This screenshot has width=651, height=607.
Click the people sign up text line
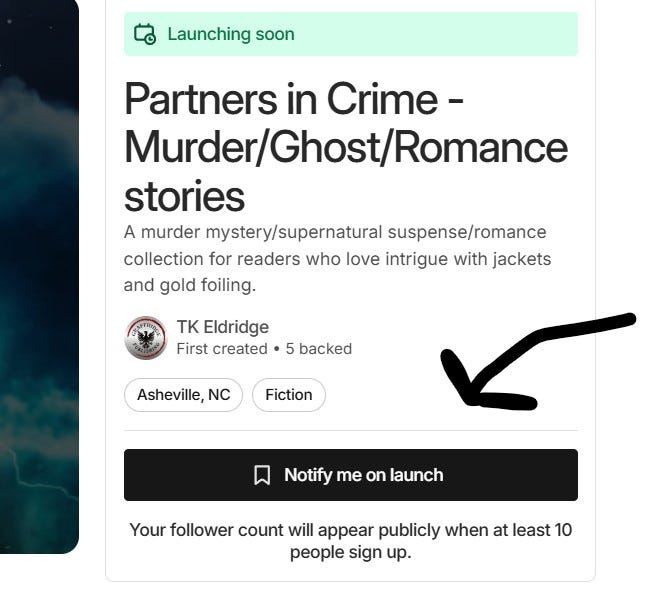click(x=351, y=553)
